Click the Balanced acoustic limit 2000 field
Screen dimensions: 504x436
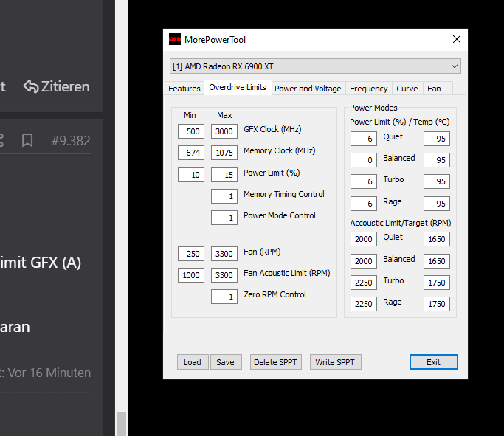point(364,261)
